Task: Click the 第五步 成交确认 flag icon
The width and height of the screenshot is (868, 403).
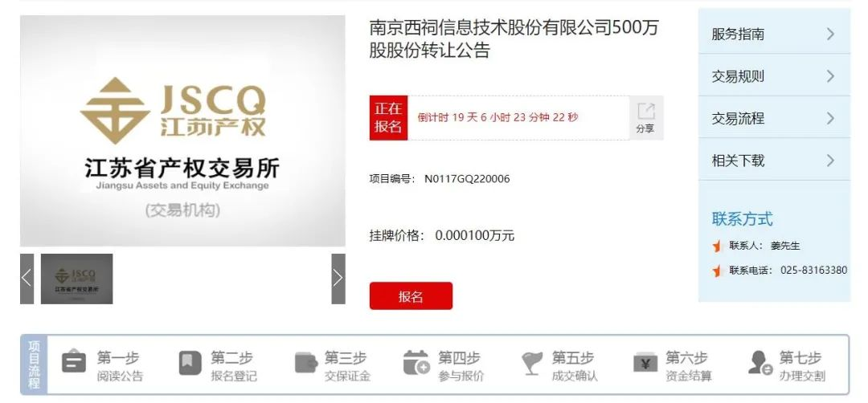Action: point(532,363)
